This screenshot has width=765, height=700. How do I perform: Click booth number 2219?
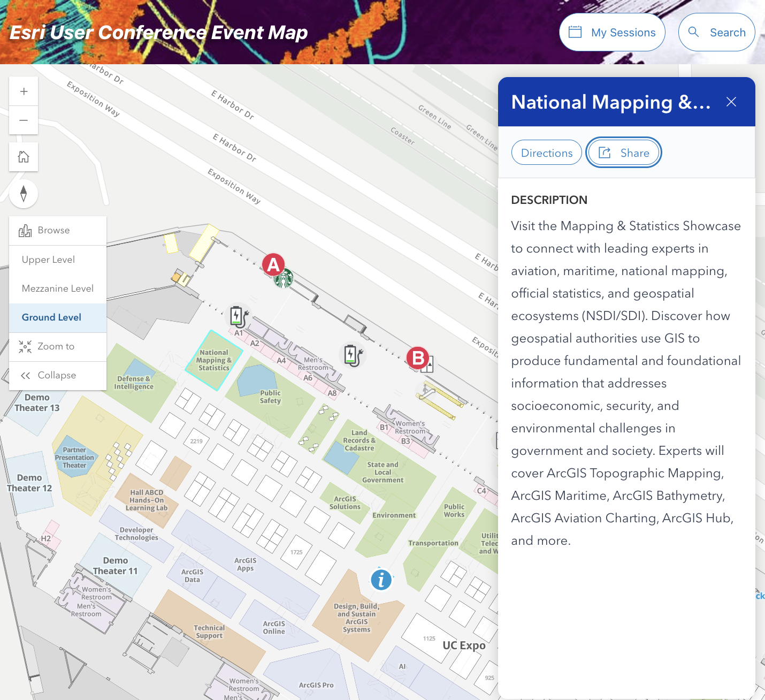click(x=196, y=442)
